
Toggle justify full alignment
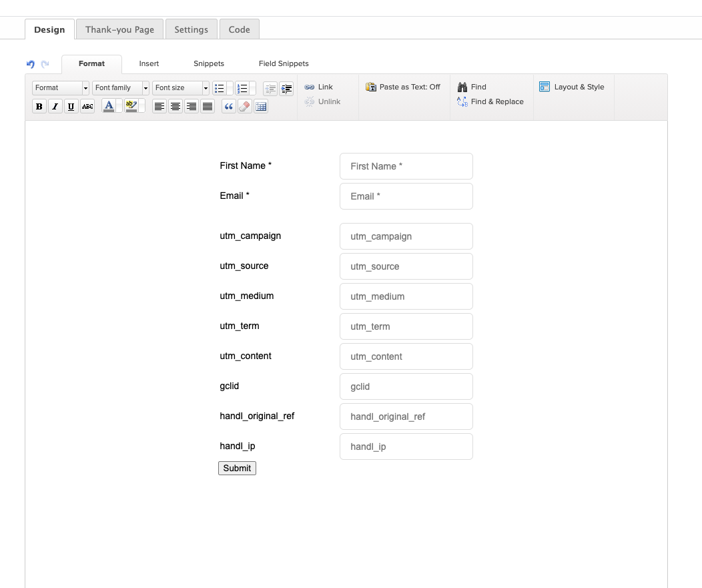click(208, 106)
